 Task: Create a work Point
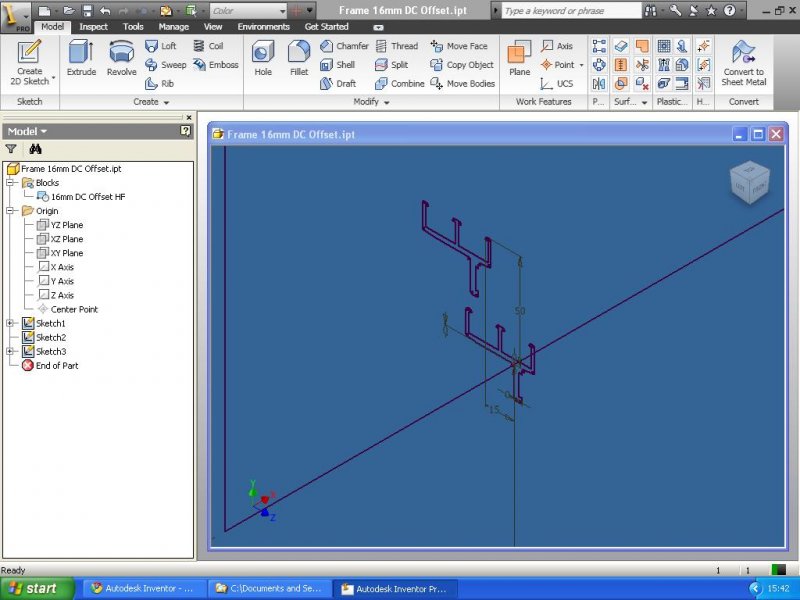tap(557, 65)
